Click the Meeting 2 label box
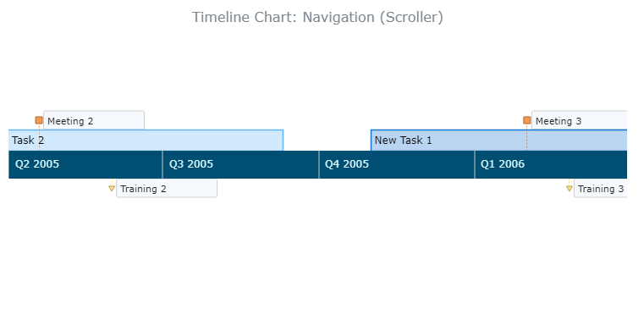The image size is (644, 309). [x=94, y=120]
